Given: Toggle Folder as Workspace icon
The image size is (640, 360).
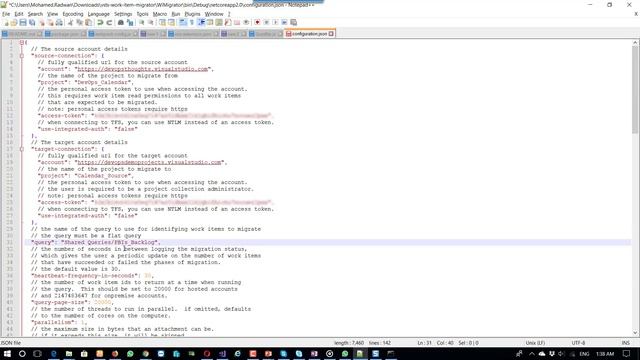Looking at the screenshot, I should [237, 22].
